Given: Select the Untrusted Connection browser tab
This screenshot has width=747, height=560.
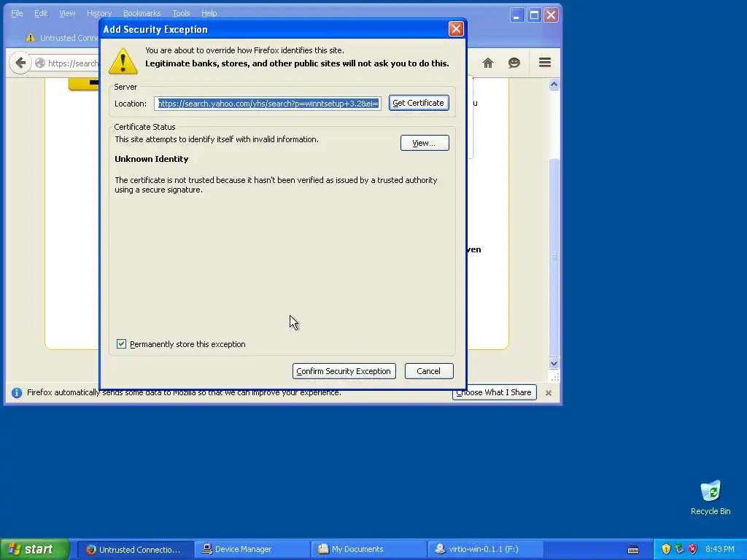Looking at the screenshot, I should 62,38.
